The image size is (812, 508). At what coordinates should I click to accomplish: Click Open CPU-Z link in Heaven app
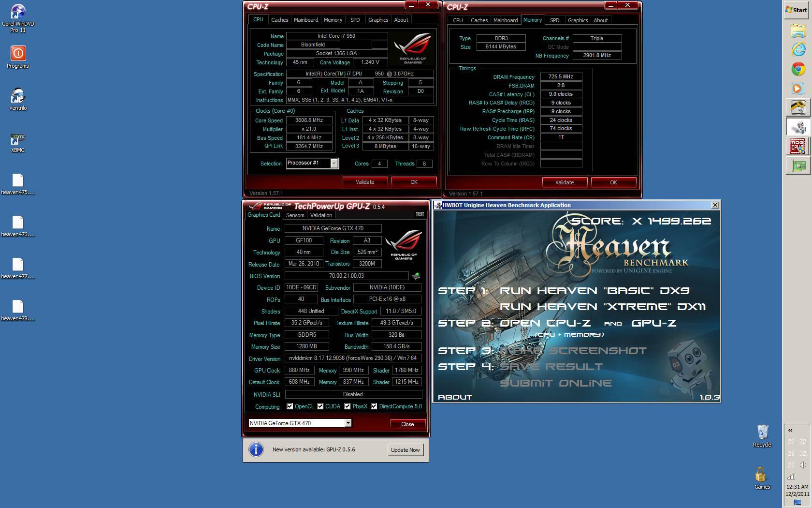tap(545, 323)
